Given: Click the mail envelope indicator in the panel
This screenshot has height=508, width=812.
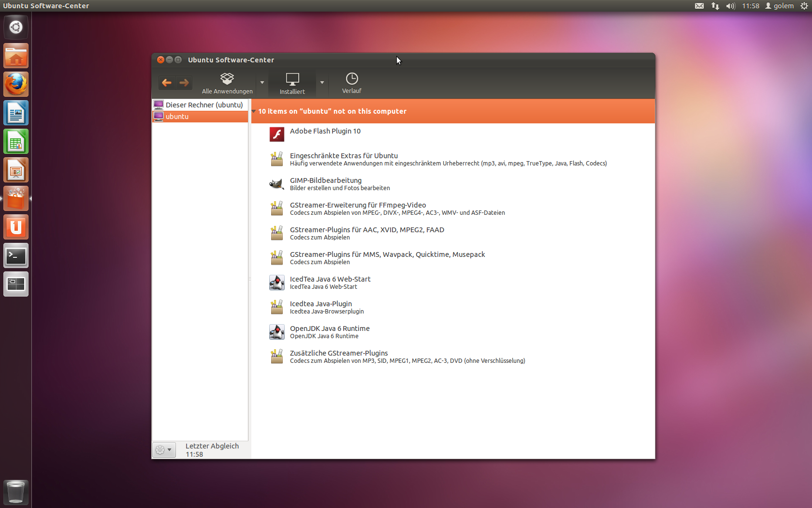Looking at the screenshot, I should [699, 6].
